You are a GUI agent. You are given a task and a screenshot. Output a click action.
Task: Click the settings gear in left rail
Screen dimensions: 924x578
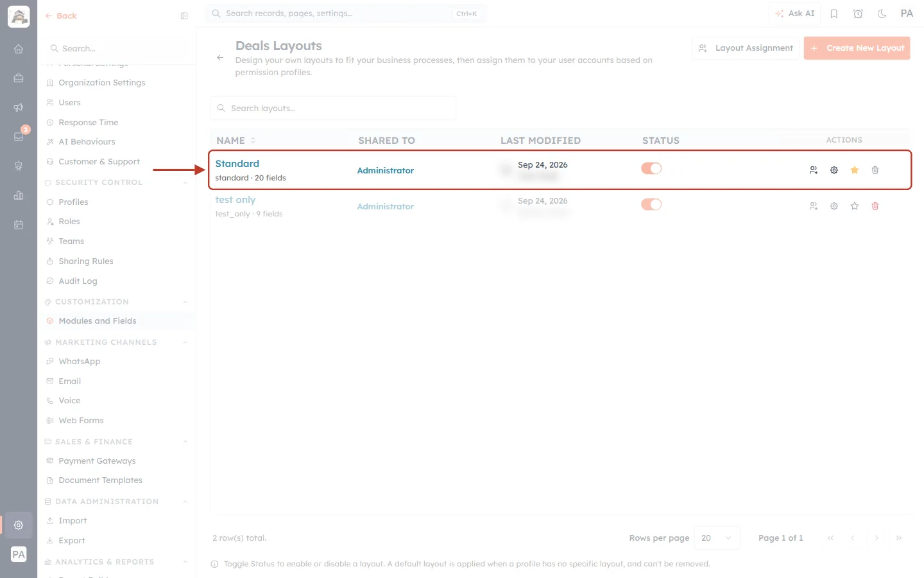pyautogui.click(x=19, y=525)
